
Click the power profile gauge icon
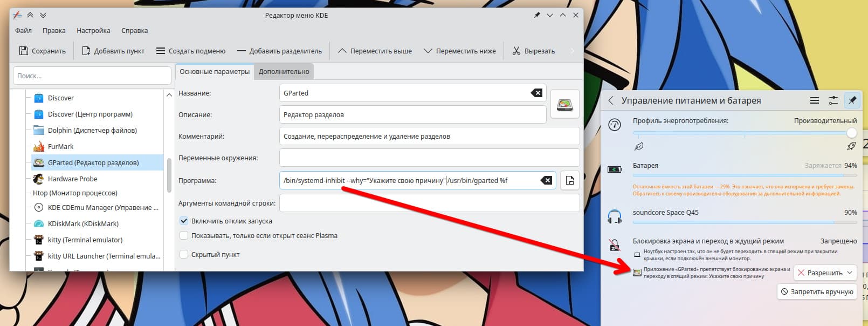point(615,125)
